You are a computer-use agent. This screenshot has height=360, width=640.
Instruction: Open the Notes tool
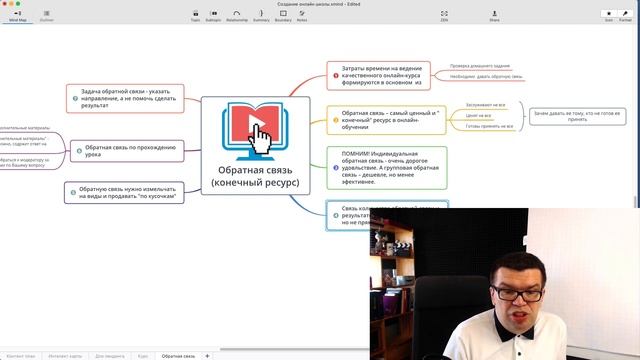click(302, 16)
